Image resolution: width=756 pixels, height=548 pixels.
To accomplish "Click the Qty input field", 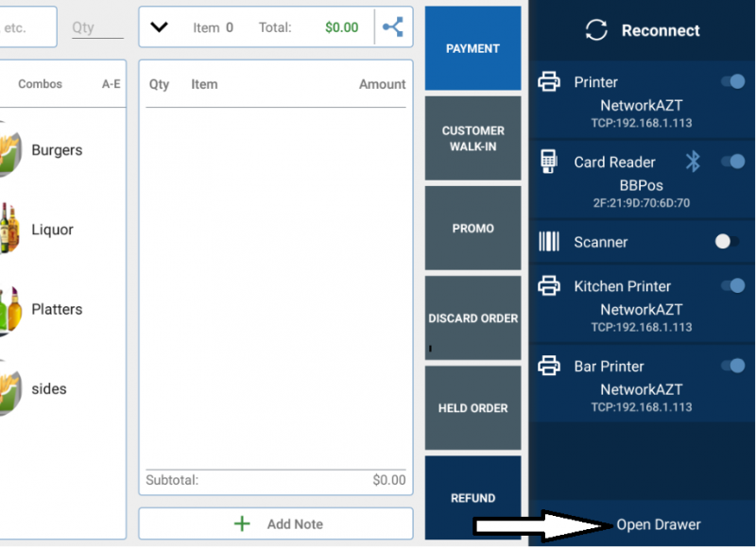I will (x=97, y=27).
